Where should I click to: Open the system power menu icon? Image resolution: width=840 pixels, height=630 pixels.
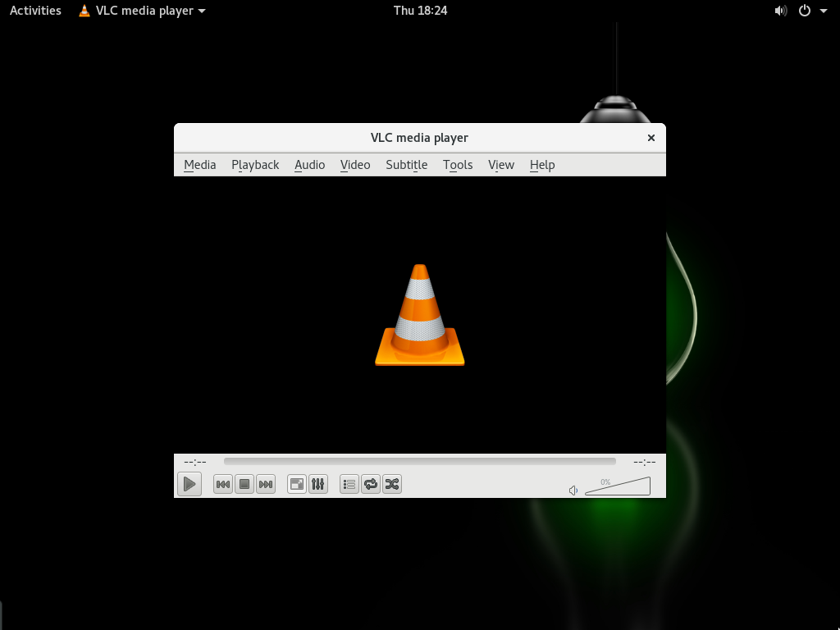coord(805,11)
